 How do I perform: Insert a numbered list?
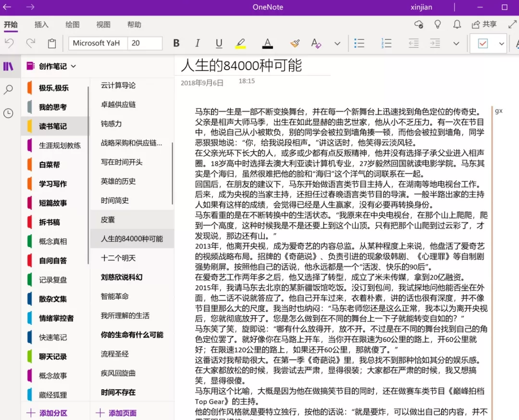(386, 43)
